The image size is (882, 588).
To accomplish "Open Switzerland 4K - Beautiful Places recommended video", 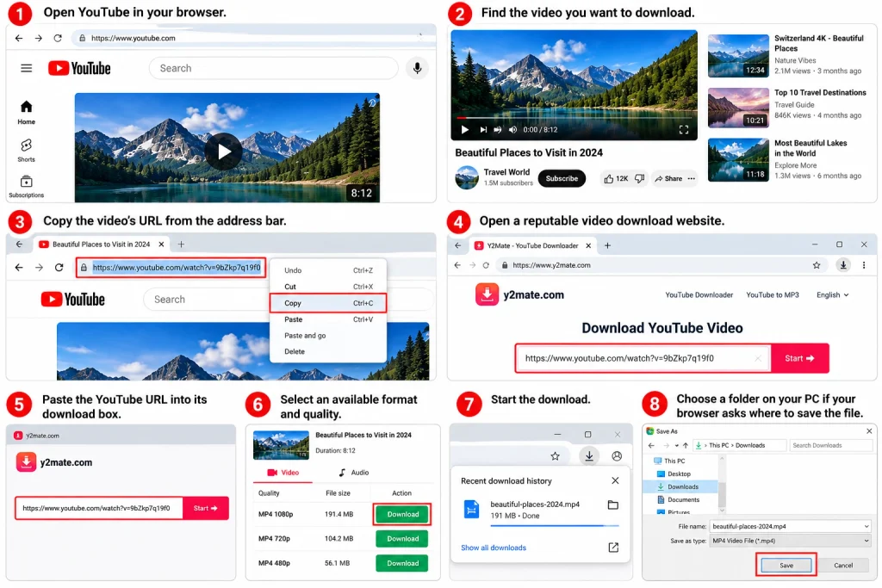I will coord(738,56).
